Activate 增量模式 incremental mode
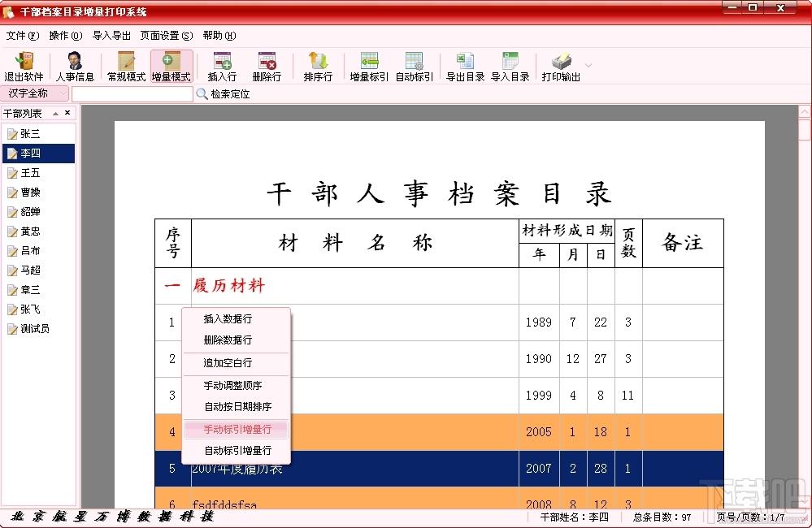The width and height of the screenshot is (812, 528). click(172, 67)
